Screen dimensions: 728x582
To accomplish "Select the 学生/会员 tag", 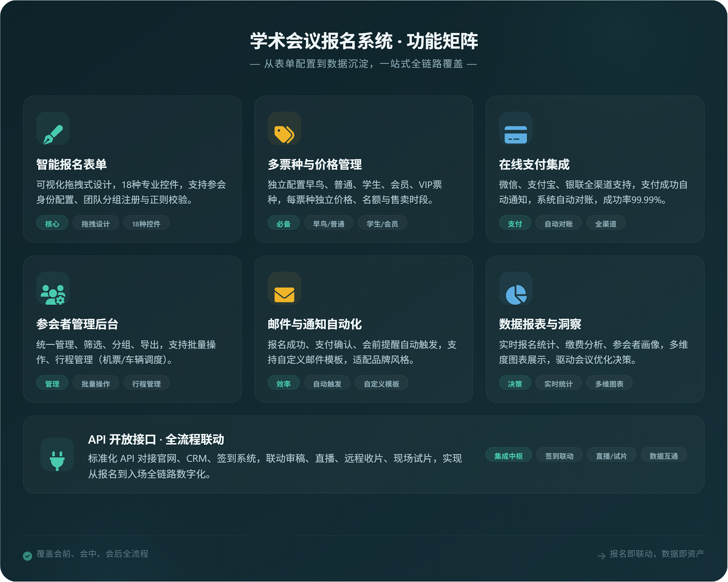I will (x=382, y=223).
